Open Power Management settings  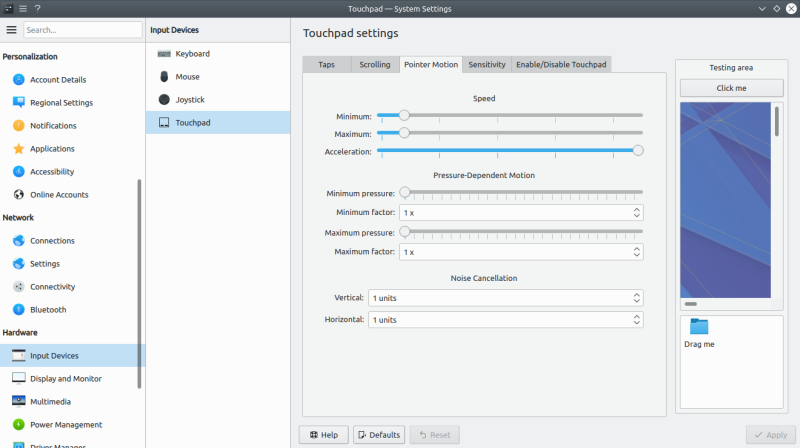tap(66, 425)
